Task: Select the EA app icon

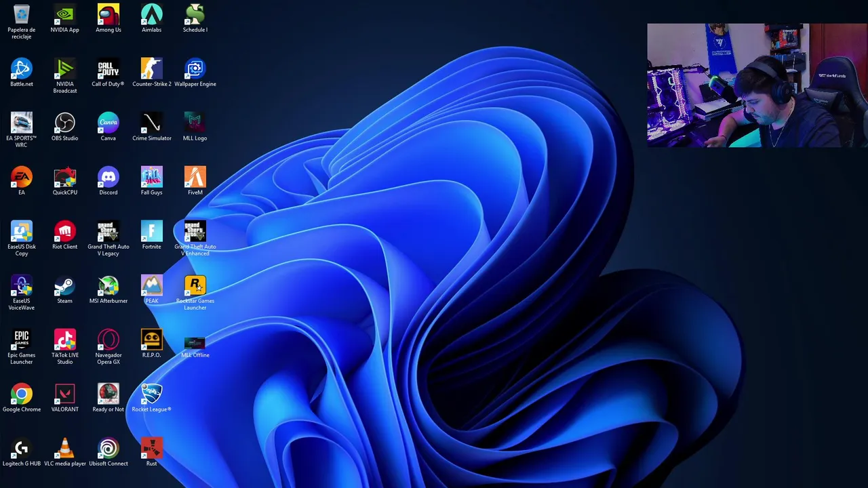Action: coord(21,177)
